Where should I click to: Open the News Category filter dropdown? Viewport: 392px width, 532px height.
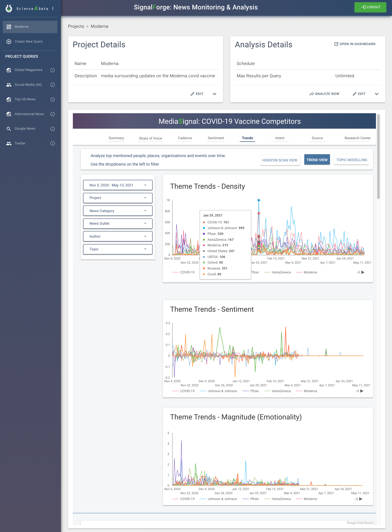(118, 211)
